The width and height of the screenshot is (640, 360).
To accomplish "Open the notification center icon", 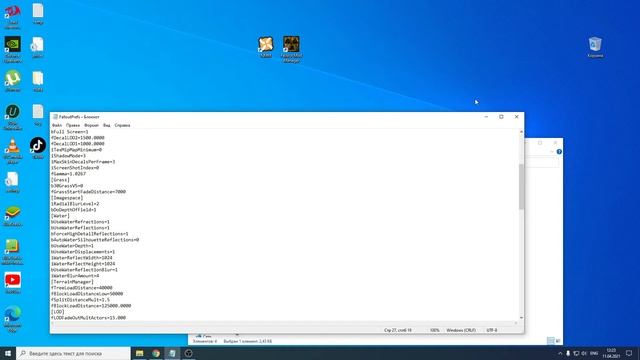I will [629, 353].
